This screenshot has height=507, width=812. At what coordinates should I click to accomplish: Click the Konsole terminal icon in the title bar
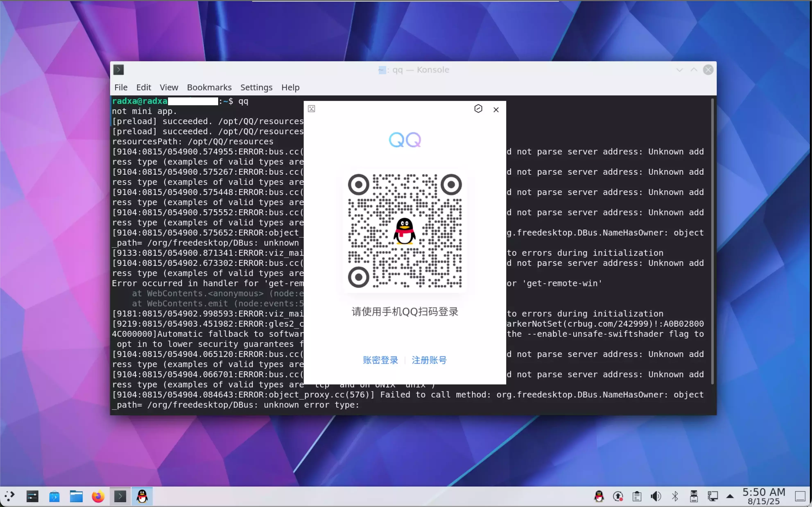pos(118,70)
